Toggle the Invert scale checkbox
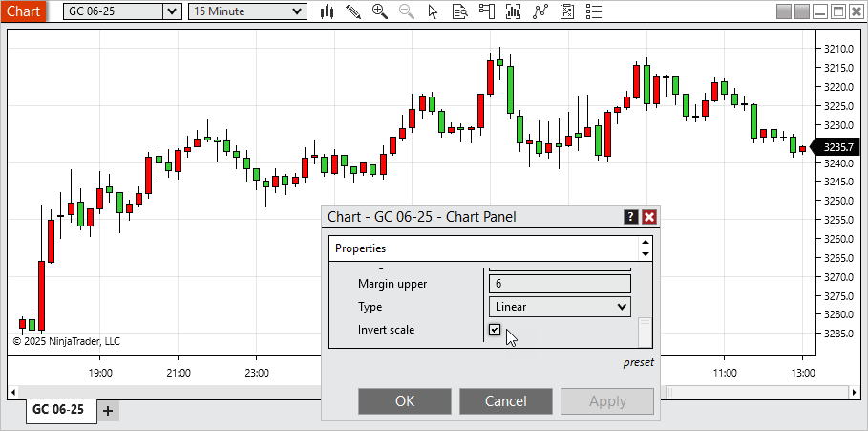The image size is (868, 431). 495,330
